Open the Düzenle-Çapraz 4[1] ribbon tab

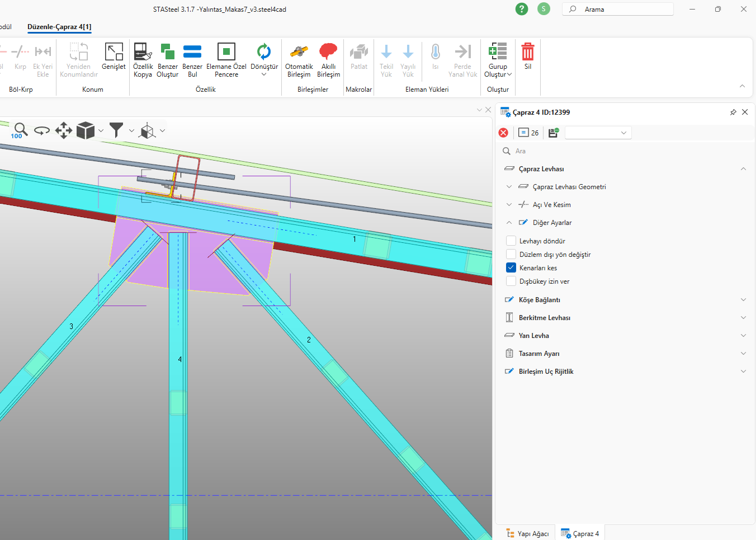[59, 27]
